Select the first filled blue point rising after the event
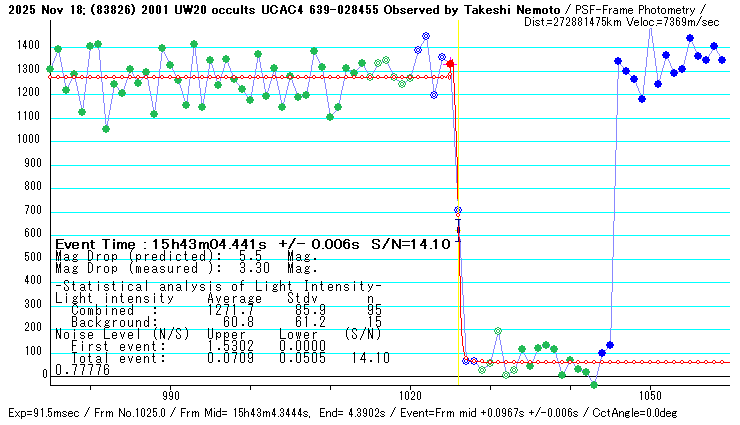Viewport: 740px width, 425px height. click(602, 353)
